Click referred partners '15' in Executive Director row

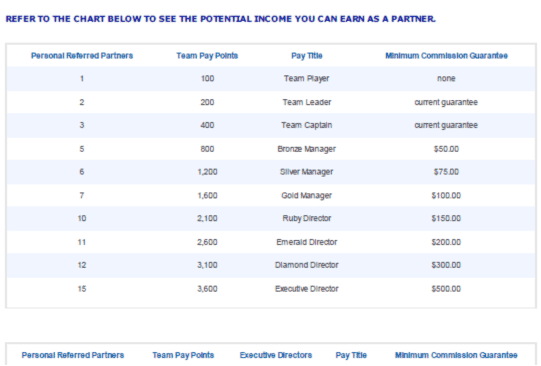[x=82, y=289]
